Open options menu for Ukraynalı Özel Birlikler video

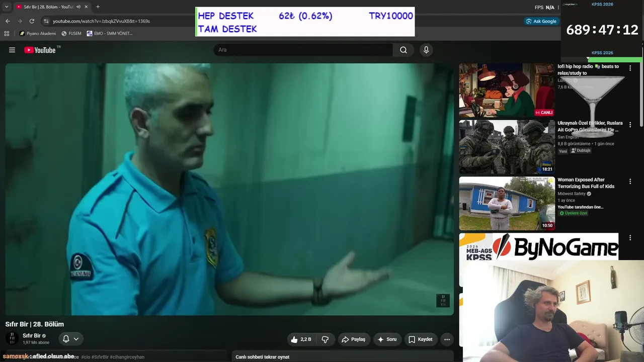(x=630, y=125)
